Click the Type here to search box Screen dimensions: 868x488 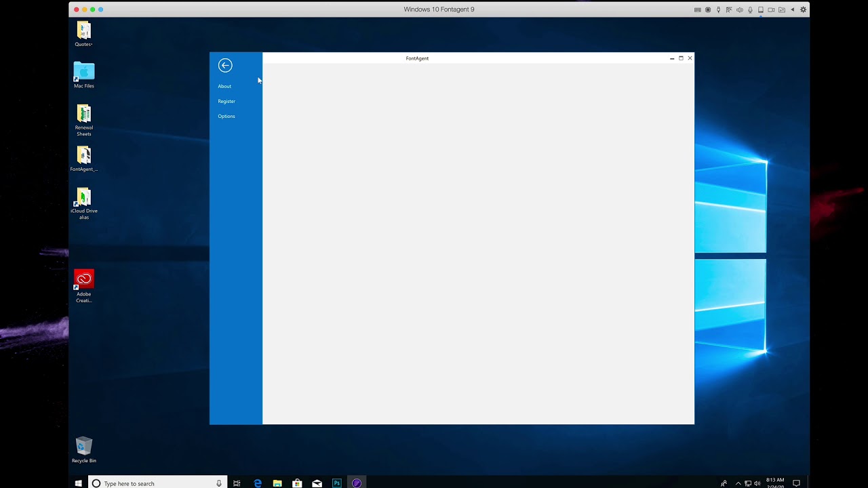(159, 483)
